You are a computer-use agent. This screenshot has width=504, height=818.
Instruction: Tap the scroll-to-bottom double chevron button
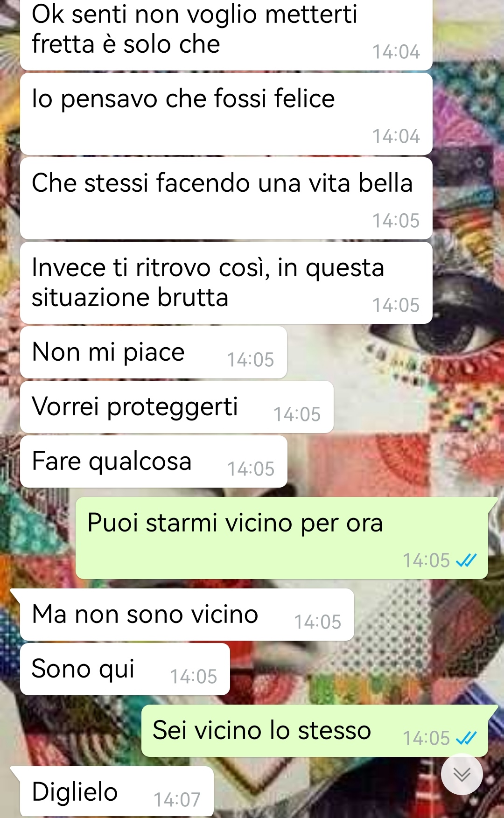pos(462,774)
